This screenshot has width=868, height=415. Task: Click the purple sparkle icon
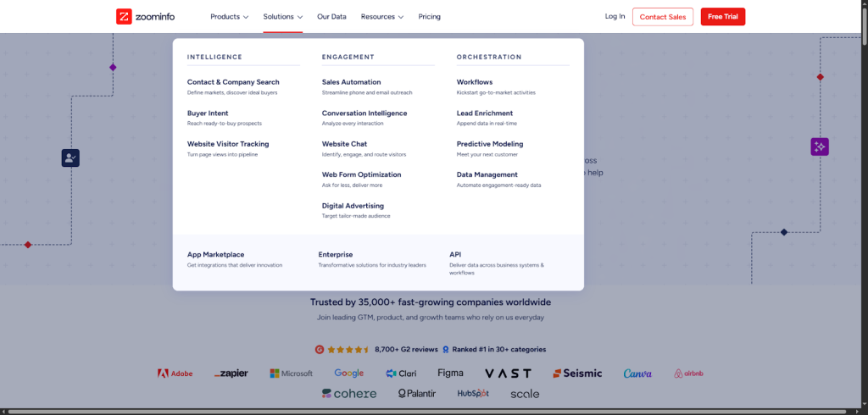(819, 147)
